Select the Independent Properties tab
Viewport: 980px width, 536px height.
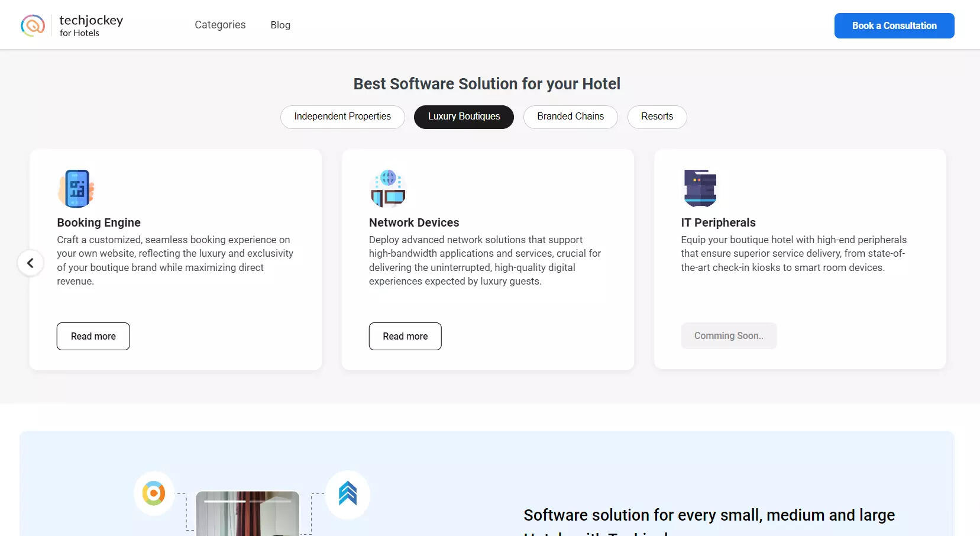click(x=342, y=117)
